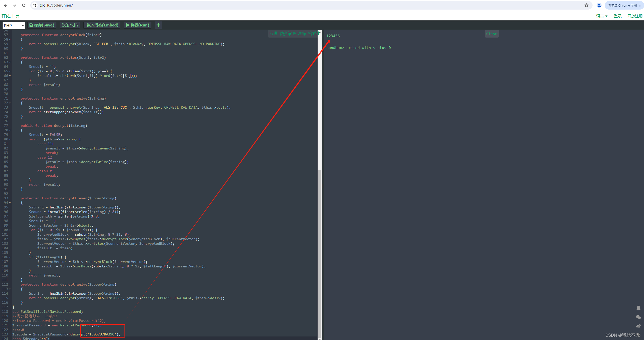Click the 保存(Save) button

coord(42,25)
